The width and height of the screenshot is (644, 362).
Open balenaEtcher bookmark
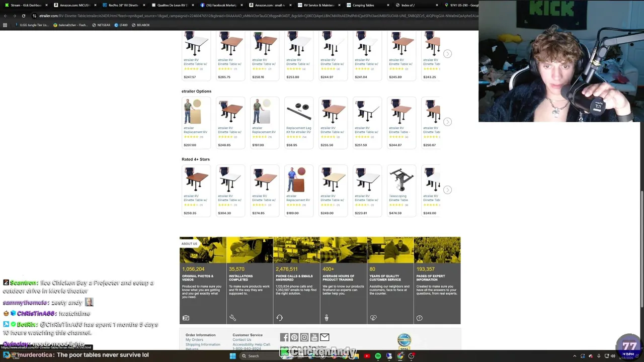[x=70, y=25]
